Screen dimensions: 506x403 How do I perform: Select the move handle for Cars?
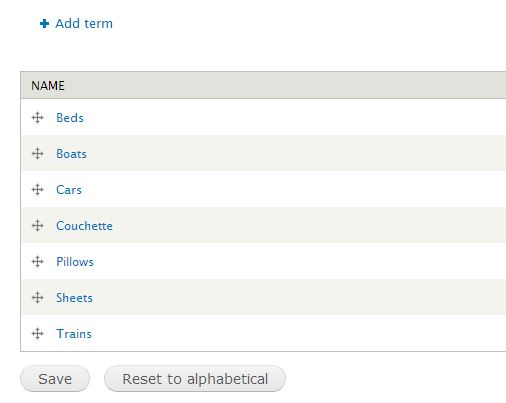pos(38,190)
